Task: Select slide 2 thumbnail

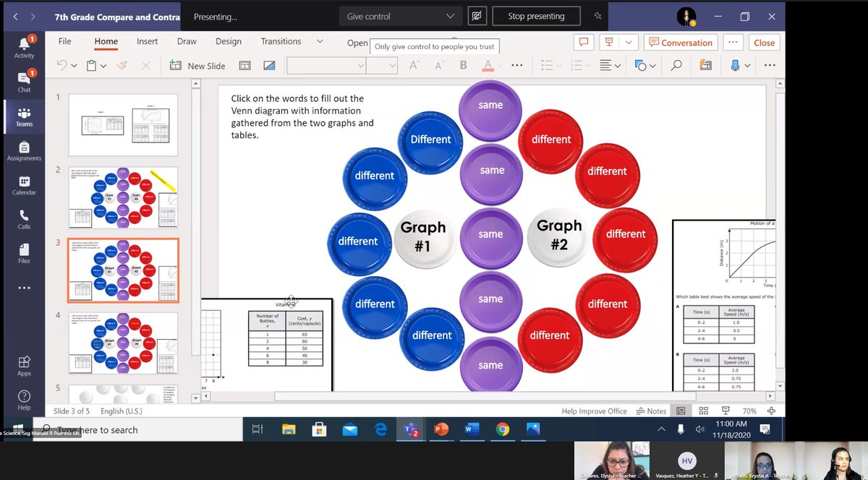Action: point(123,198)
